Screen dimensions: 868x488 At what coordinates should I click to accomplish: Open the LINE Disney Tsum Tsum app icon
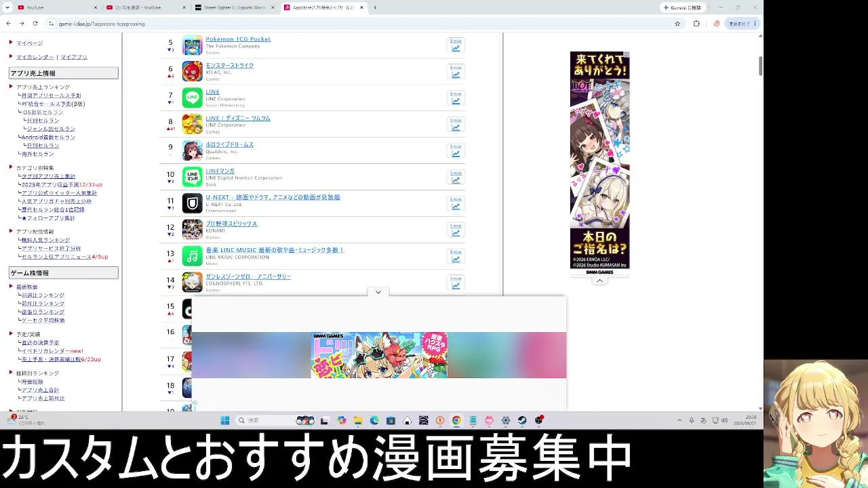[193, 124]
